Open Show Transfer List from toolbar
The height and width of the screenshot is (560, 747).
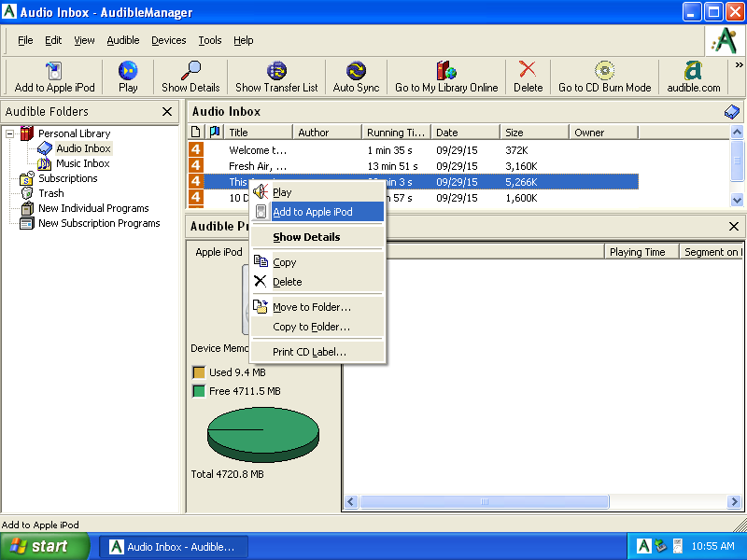276,77
